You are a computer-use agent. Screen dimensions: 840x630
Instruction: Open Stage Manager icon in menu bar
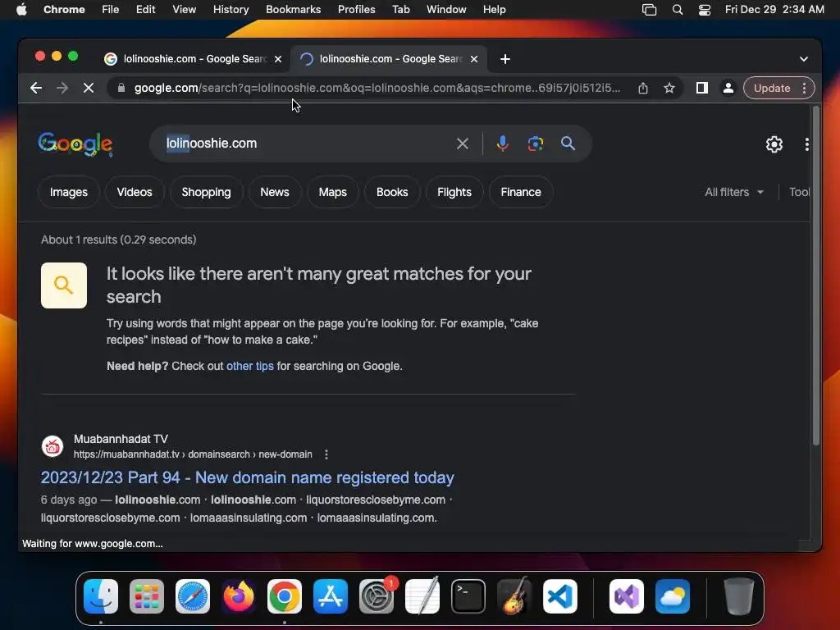[x=650, y=10]
